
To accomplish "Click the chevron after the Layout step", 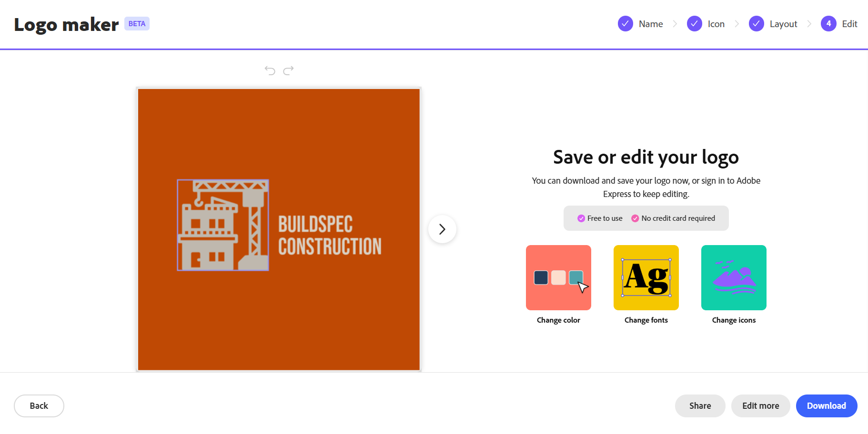I will (809, 24).
